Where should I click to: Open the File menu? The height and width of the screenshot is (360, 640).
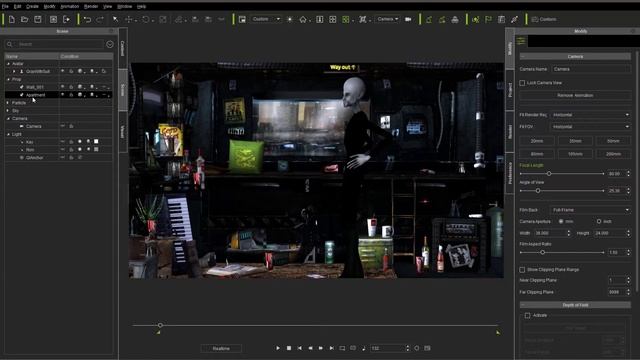(5, 7)
